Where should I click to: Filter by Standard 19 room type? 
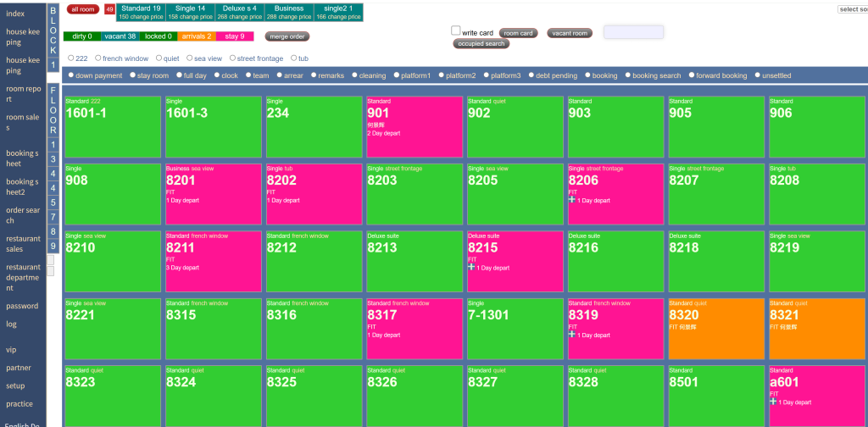click(x=140, y=12)
